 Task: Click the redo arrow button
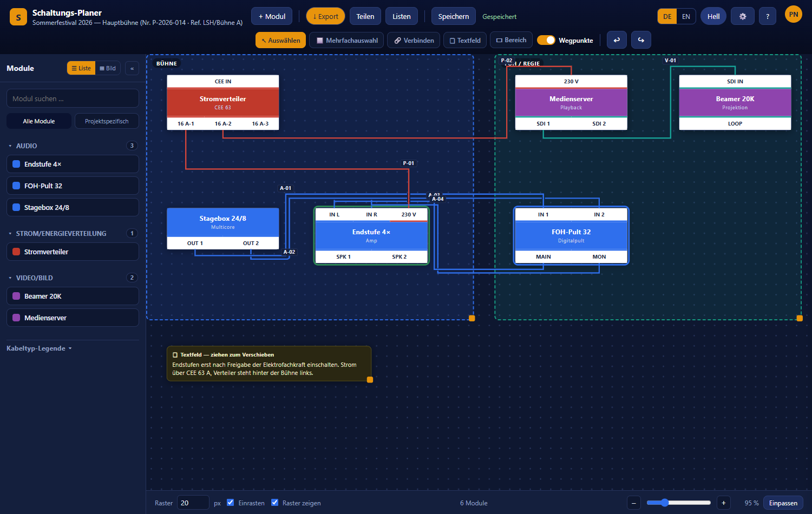click(x=641, y=40)
